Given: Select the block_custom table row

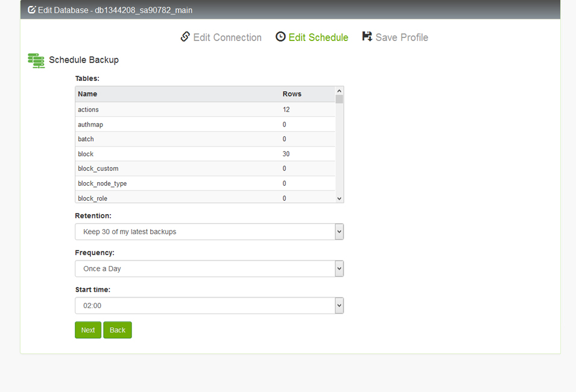Looking at the screenshot, I should (x=205, y=169).
